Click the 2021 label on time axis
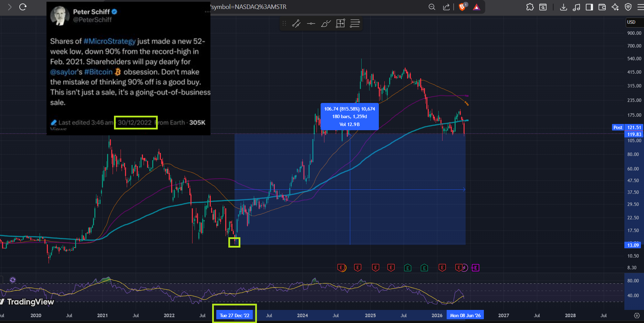This screenshot has width=644, height=323. coord(102,315)
